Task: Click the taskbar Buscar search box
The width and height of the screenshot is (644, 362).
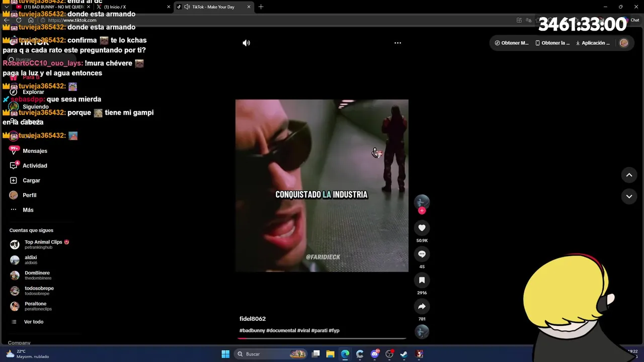Action: click(271, 354)
